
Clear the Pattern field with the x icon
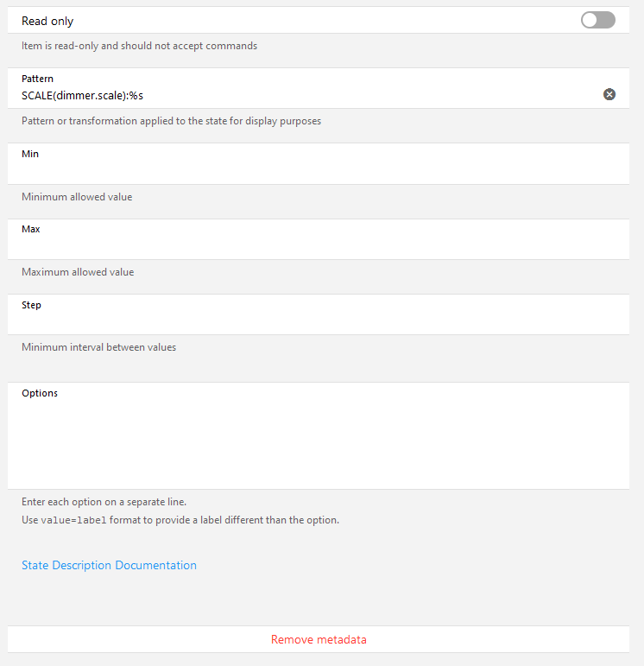[x=609, y=94]
